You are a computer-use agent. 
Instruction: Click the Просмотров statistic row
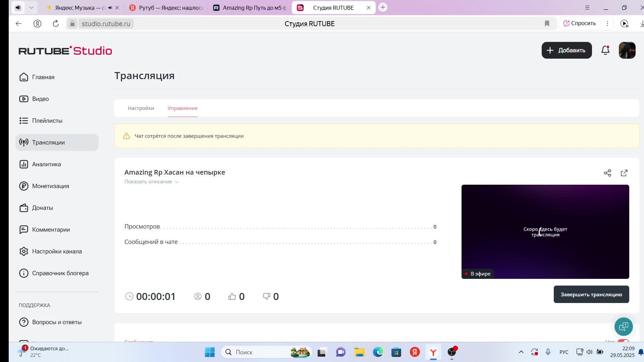[x=280, y=227]
